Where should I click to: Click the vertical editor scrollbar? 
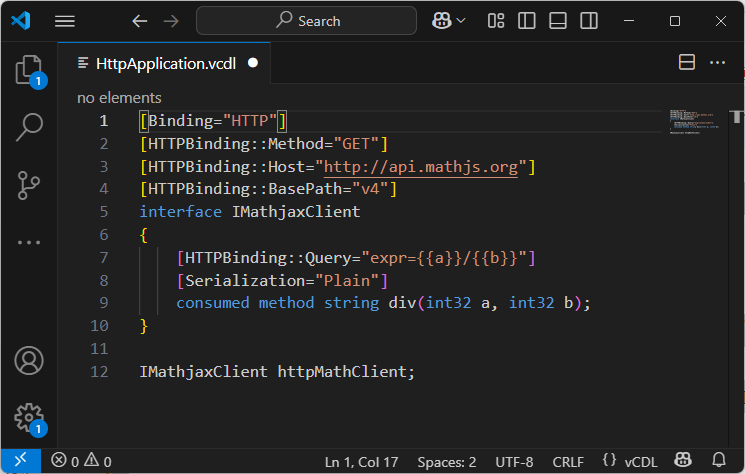click(x=736, y=278)
